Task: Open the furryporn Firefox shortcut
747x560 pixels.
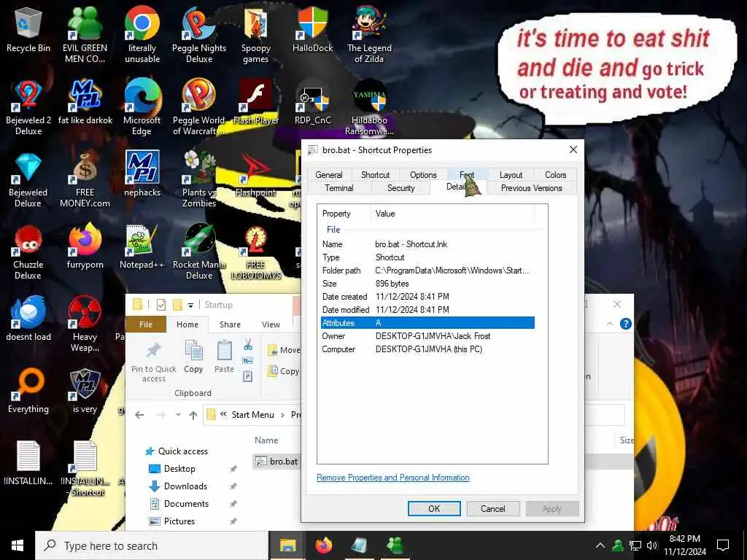Action: [85, 246]
